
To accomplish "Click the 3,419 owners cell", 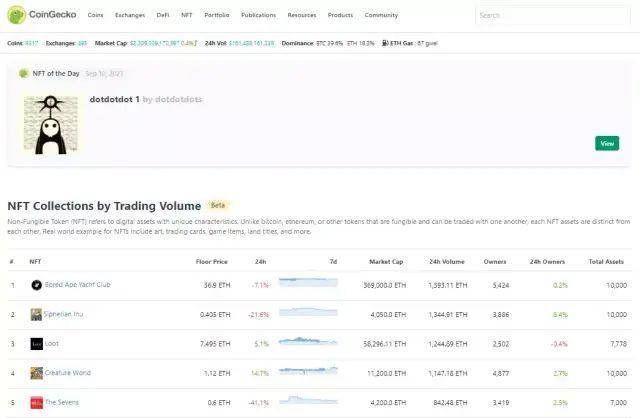I will pyautogui.click(x=501, y=403).
